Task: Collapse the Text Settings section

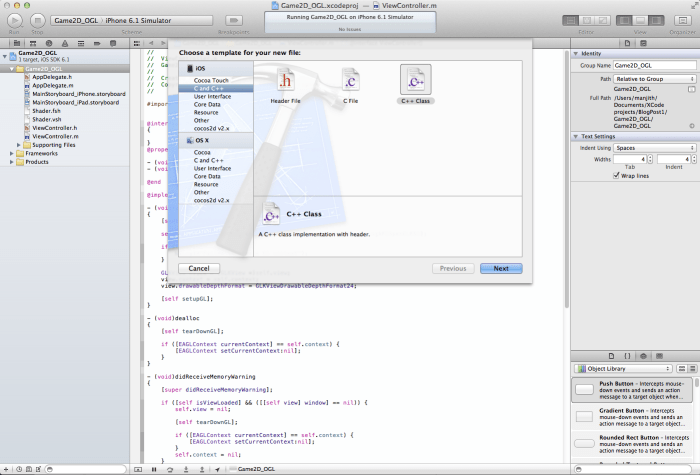Action: 576,137
